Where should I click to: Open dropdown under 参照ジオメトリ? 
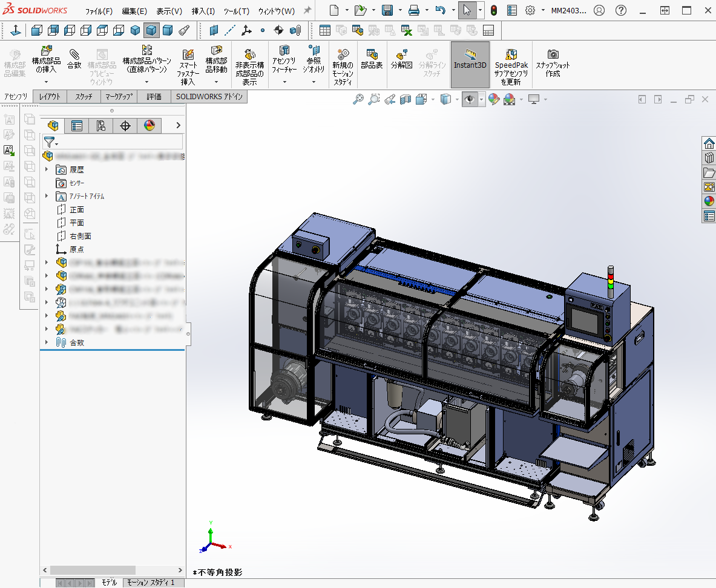click(x=314, y=82)
